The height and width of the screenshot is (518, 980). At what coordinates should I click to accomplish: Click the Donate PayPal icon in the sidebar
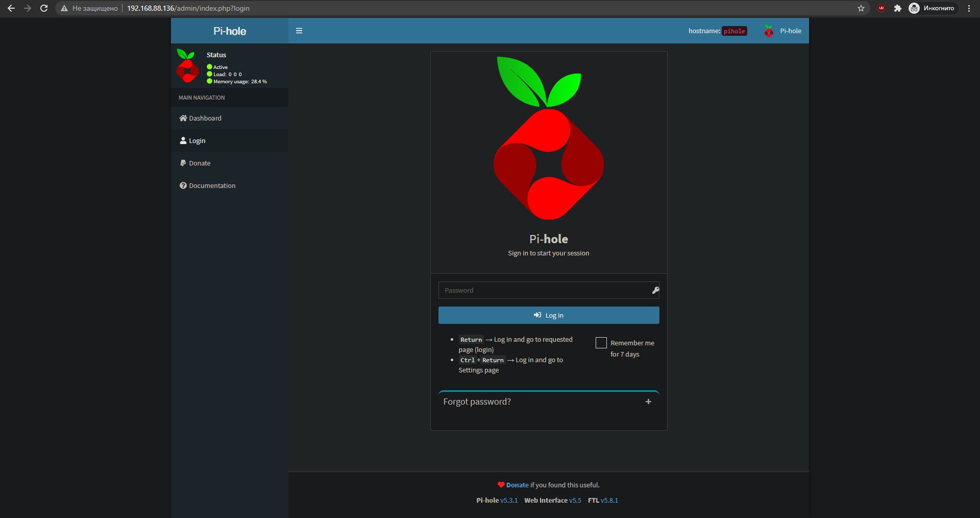(x=183, y=163)
